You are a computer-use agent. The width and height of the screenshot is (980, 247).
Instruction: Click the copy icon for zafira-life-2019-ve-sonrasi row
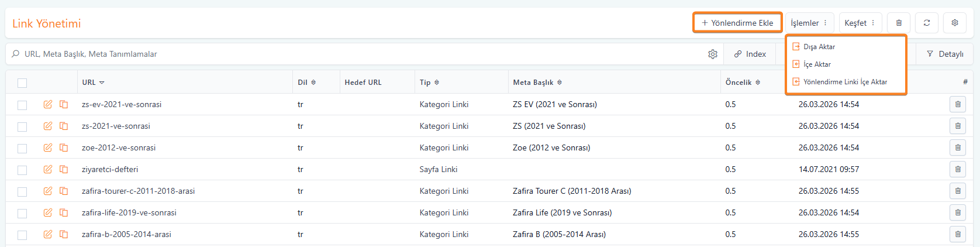64,212
